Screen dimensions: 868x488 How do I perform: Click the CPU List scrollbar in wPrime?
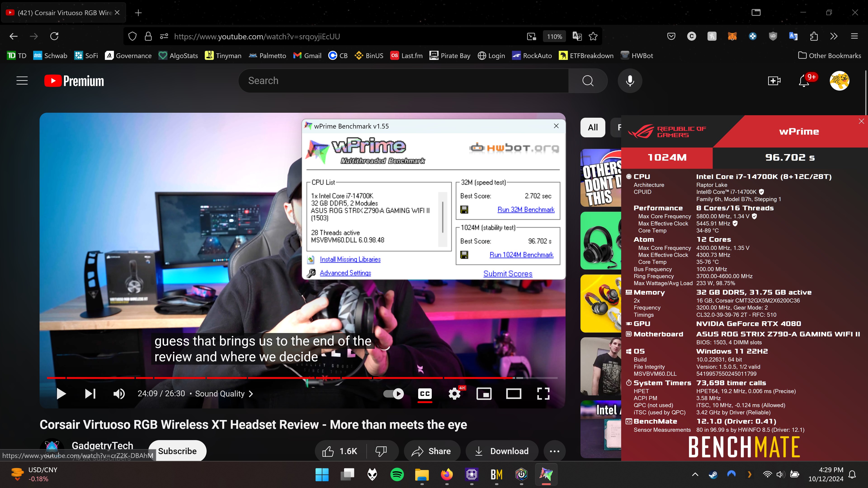click(x=442, y=219)
